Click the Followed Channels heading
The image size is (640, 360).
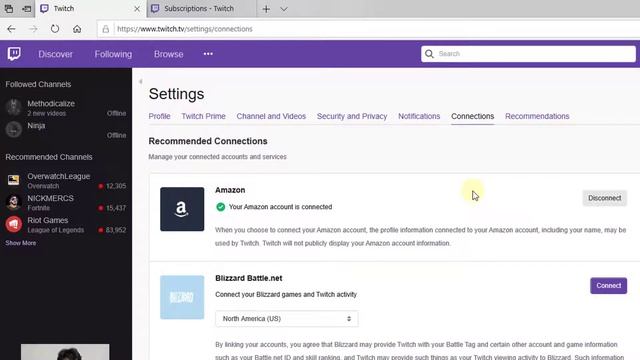38,84
